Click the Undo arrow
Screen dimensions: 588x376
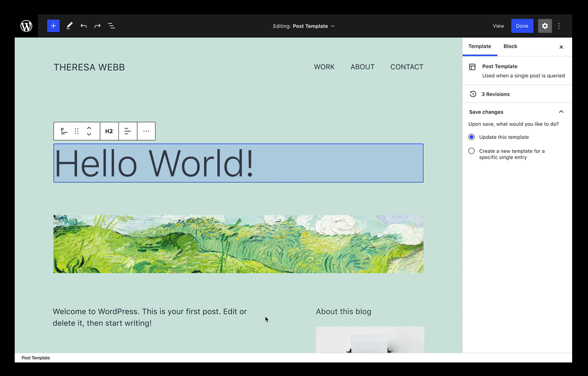pyautogui.click(x=84, y=26)
